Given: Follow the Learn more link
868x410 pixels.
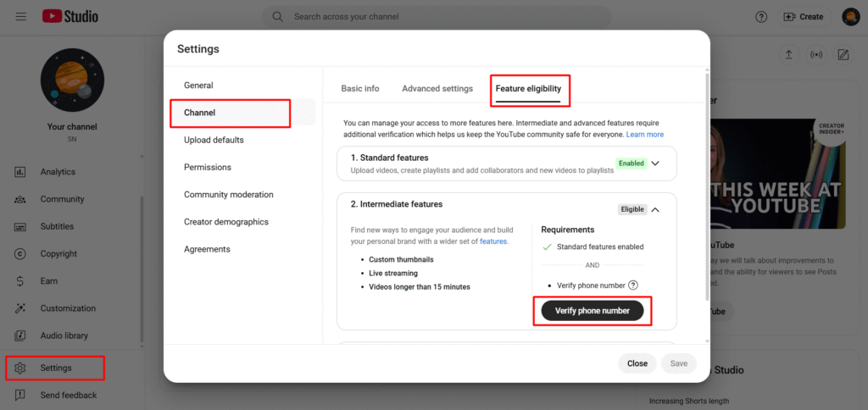Looking at the screenshot, I should point(645,135).
